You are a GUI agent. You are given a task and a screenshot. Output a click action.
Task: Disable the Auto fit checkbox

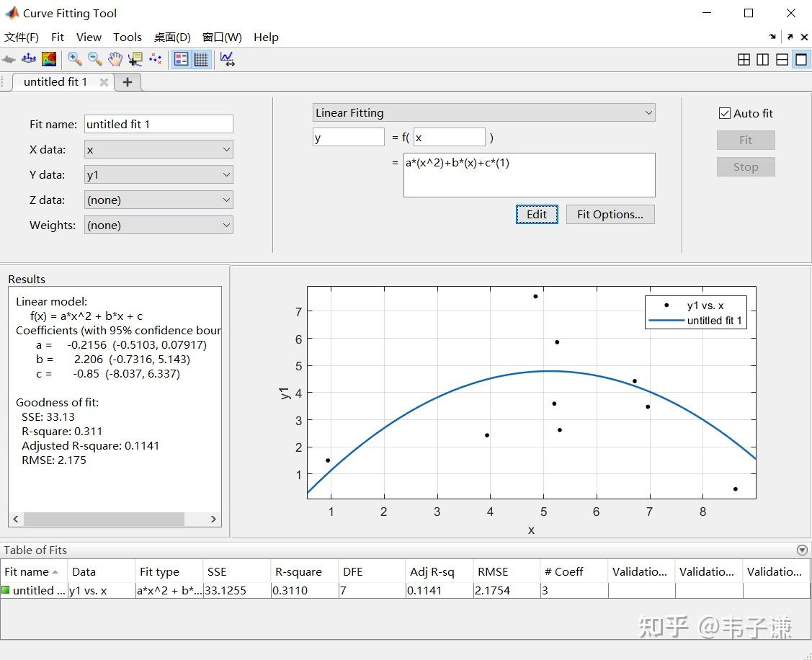click(724, 112)
